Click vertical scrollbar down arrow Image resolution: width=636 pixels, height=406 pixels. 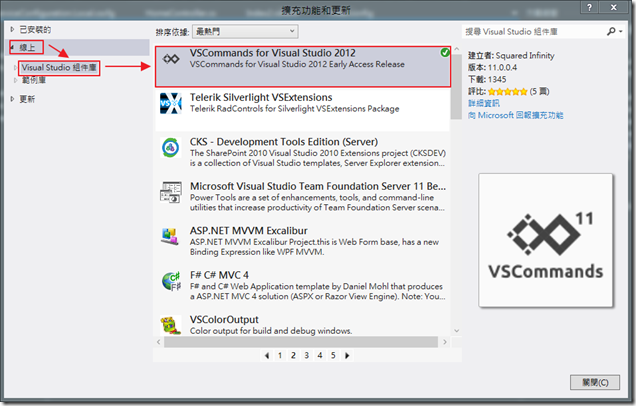click(457, 331)
